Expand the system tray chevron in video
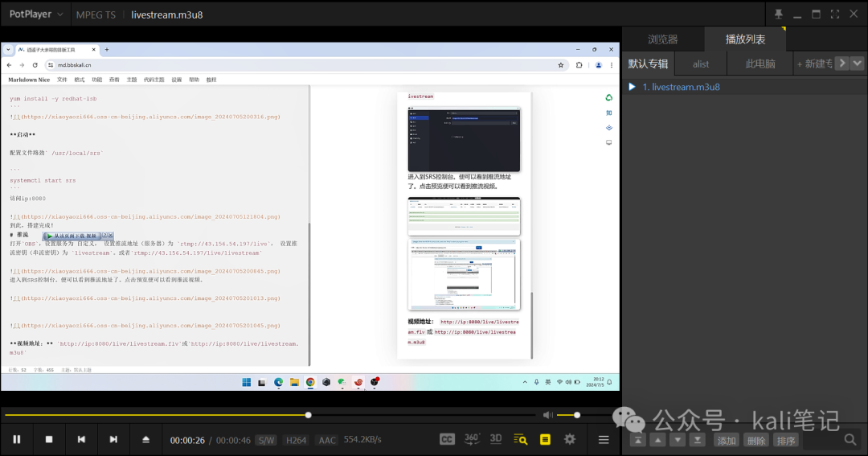868x456 pixels. point(525,382)
